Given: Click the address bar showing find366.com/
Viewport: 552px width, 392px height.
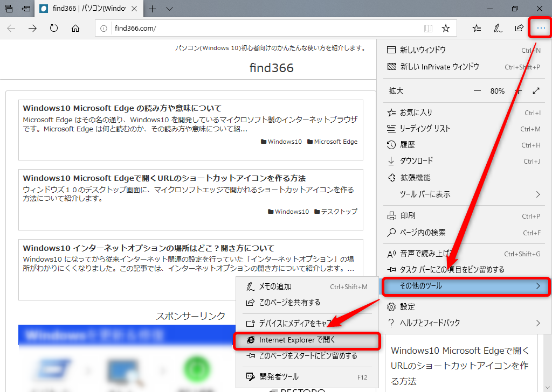Looking at the screenshot, I should (267, 29).
